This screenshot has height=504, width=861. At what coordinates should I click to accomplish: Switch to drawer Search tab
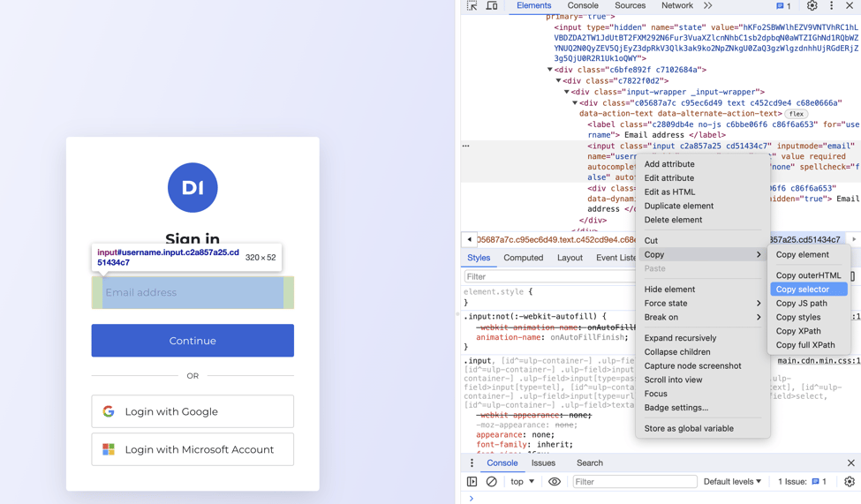(590, 463)
